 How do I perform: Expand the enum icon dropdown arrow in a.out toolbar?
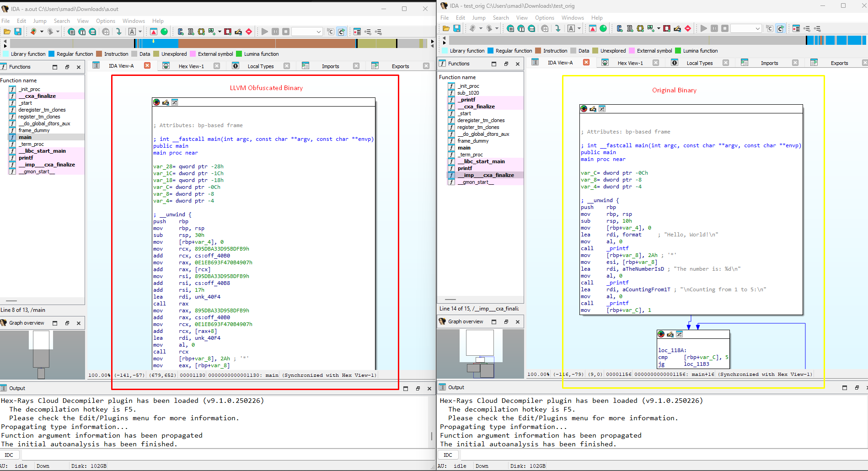click(x=220, y=32)
